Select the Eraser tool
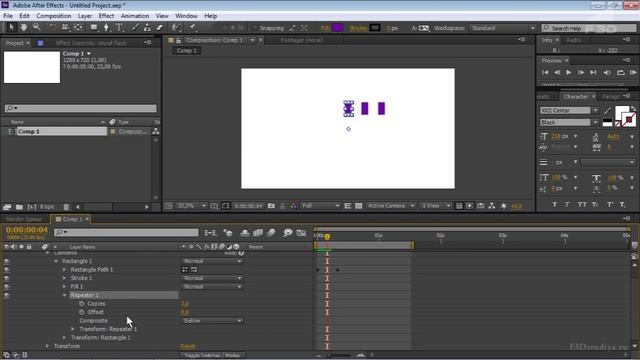This screenshot has height=360, width=640. (160, 27)
